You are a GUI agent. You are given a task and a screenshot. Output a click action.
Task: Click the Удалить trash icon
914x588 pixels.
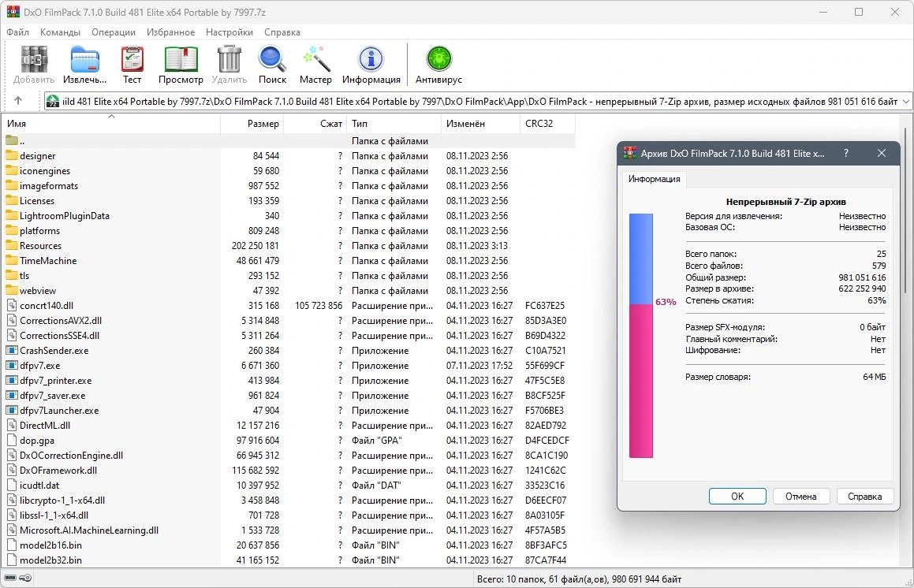click(229, 59)
